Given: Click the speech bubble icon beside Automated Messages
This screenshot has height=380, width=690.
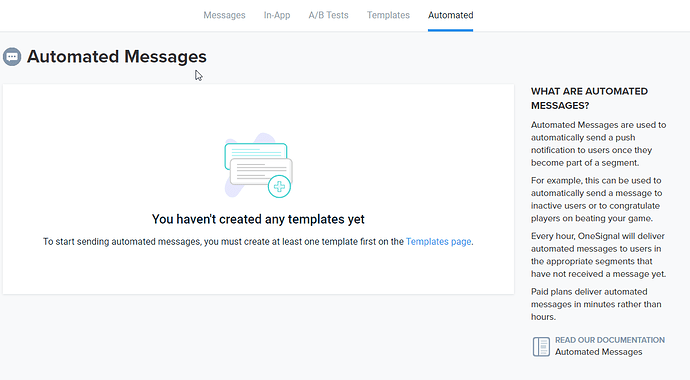Looking at the screenshot, I should (12, 57).
